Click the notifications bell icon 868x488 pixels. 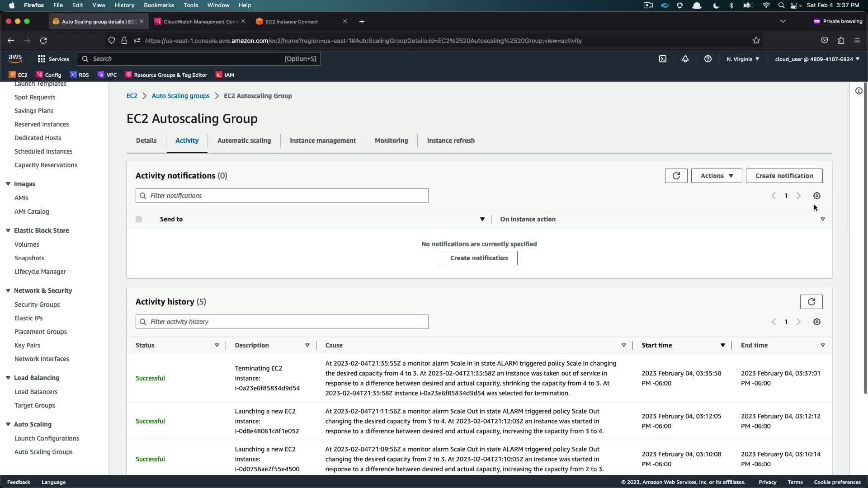[685, 59]
